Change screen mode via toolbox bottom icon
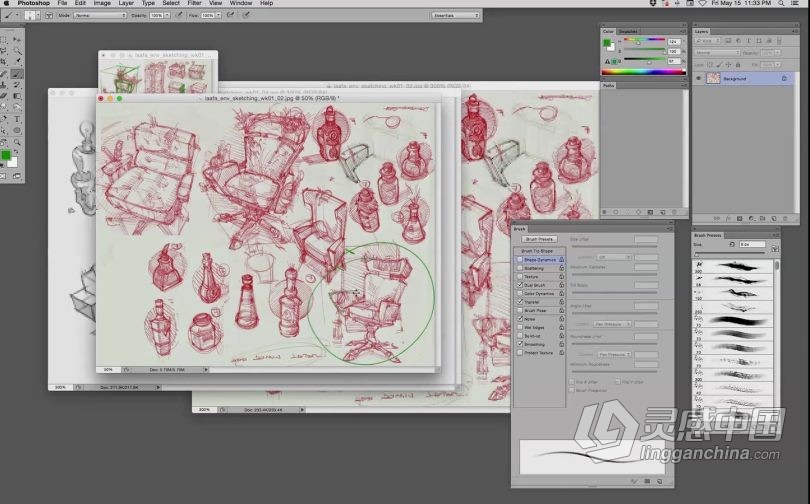 coord(17,176)
